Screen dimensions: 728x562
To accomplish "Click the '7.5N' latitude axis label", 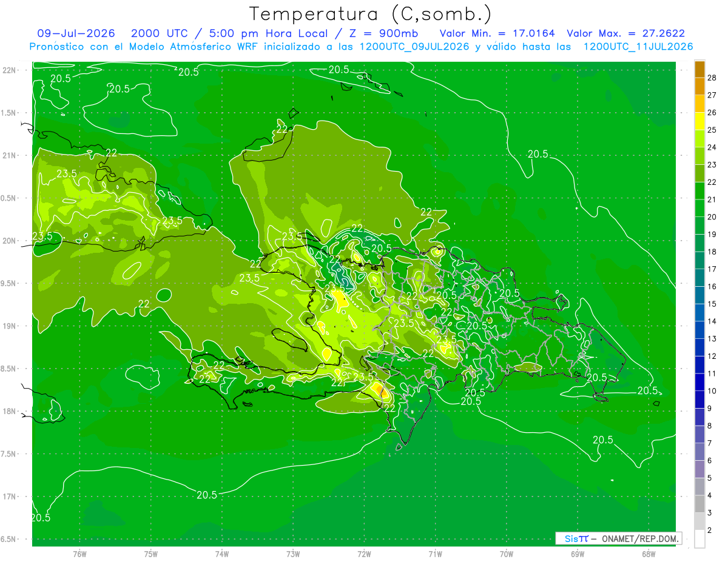I will (9, 454).
